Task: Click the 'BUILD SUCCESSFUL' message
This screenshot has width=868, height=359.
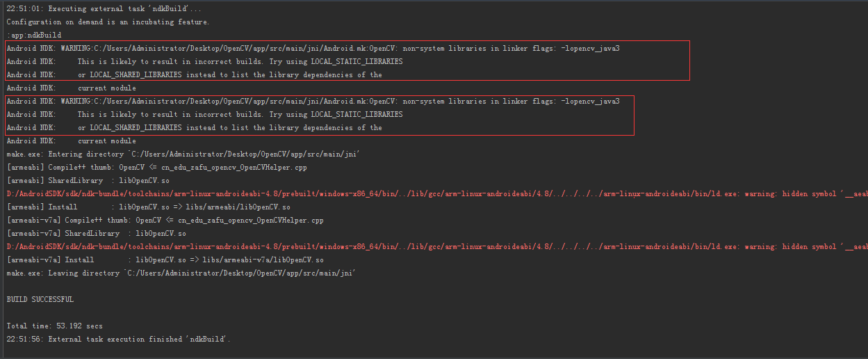Action: 40,299
